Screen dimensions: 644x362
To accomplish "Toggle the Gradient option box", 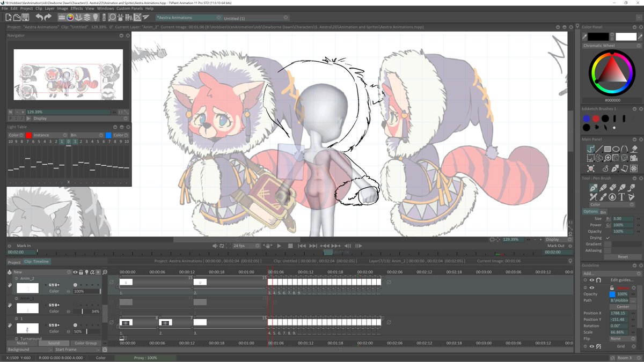I will pos(608,244).
